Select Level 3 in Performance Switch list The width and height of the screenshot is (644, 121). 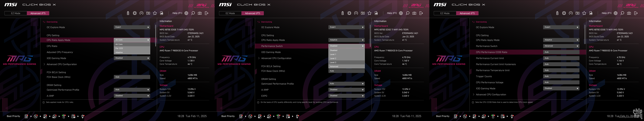[x=347, y=62]
